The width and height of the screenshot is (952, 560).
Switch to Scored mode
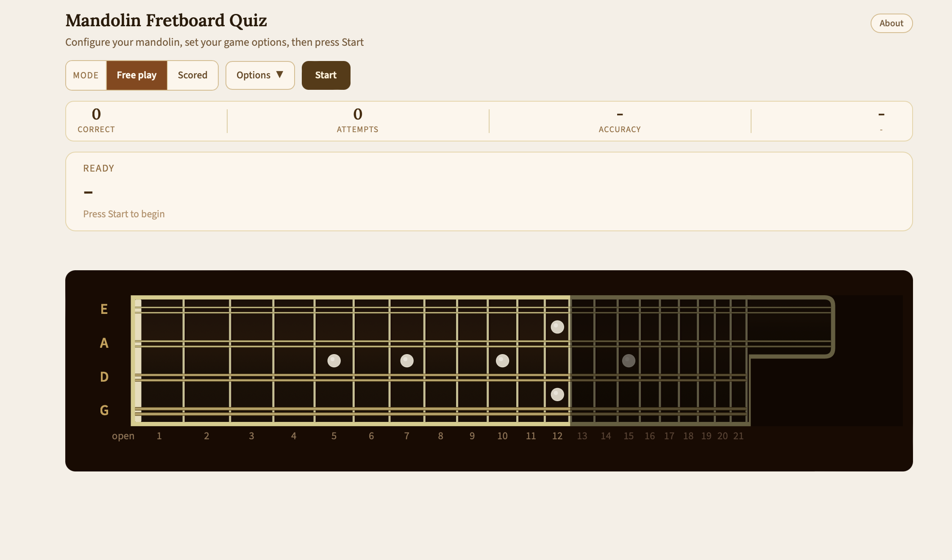click(192, 75)
